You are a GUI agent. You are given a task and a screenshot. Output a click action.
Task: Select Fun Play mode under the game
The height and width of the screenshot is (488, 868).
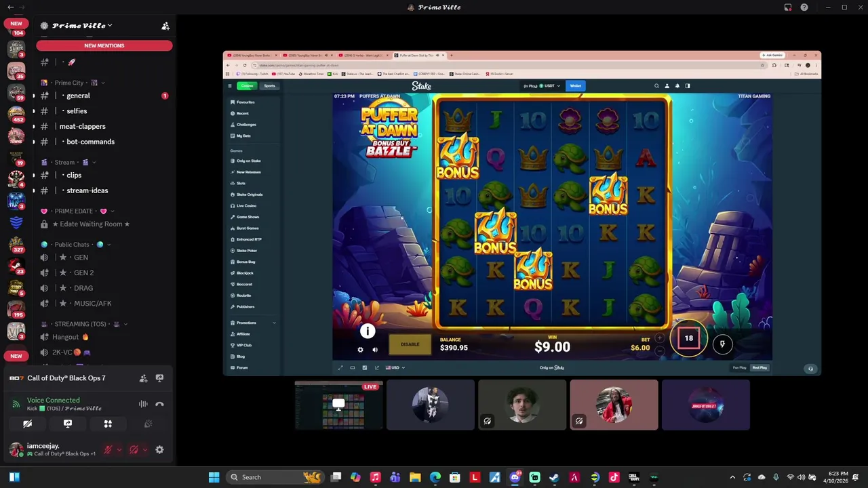point(739,368)
